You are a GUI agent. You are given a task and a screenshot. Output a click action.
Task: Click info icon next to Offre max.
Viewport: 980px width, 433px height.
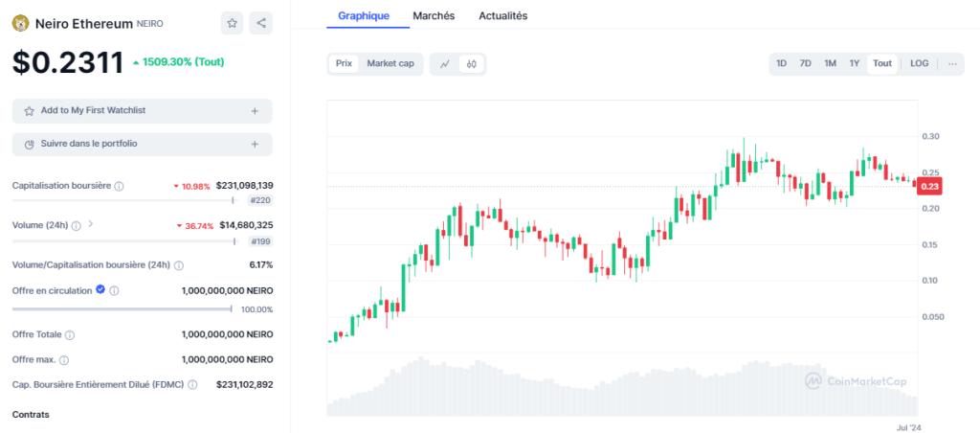[64, 360]
